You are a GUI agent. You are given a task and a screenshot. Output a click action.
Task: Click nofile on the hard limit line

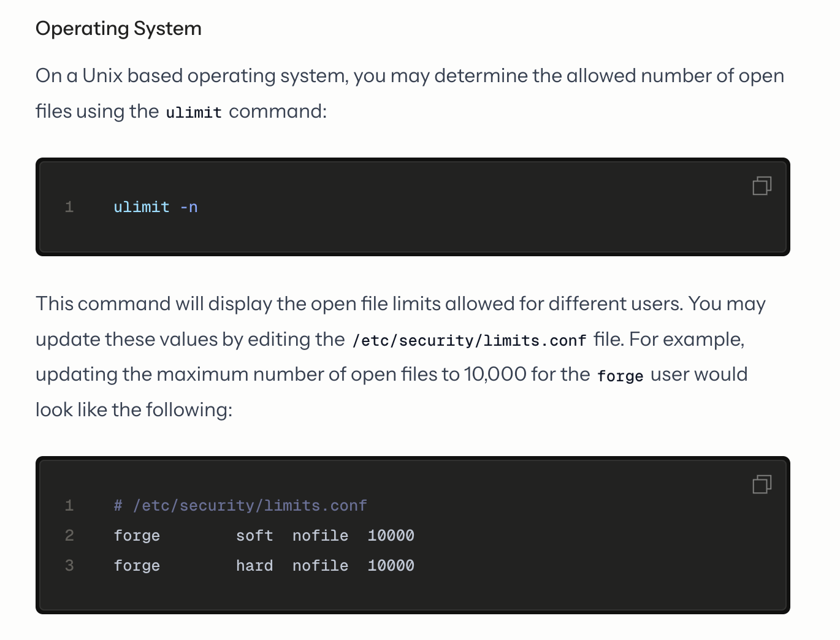coord(320,566)
